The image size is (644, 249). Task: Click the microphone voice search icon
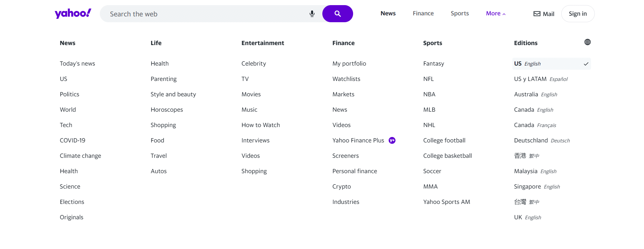312,14
